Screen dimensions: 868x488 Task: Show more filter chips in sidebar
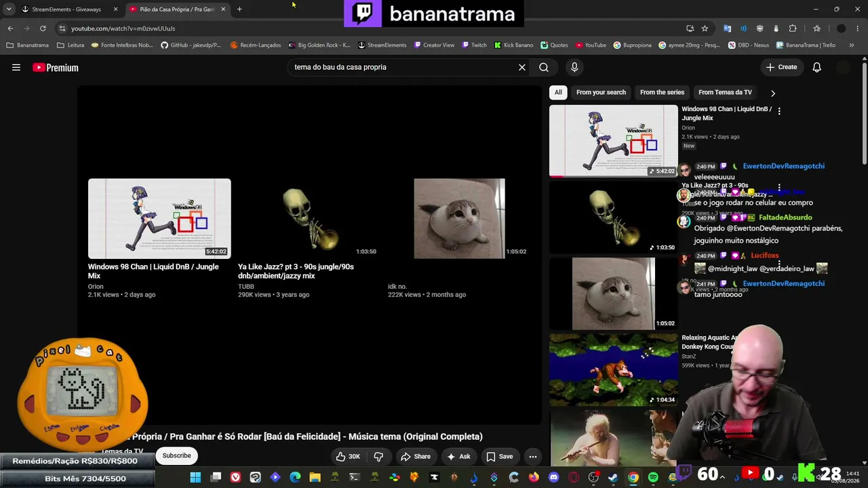[772, 93]
